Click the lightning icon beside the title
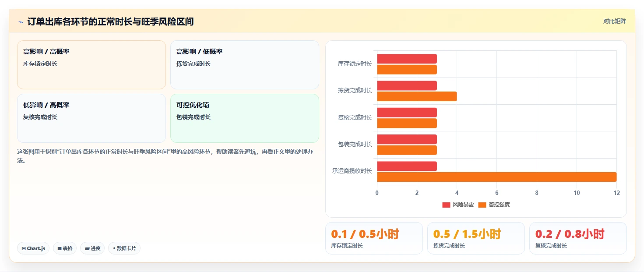The height and width of the screenshot is (272, 644). 21,22
